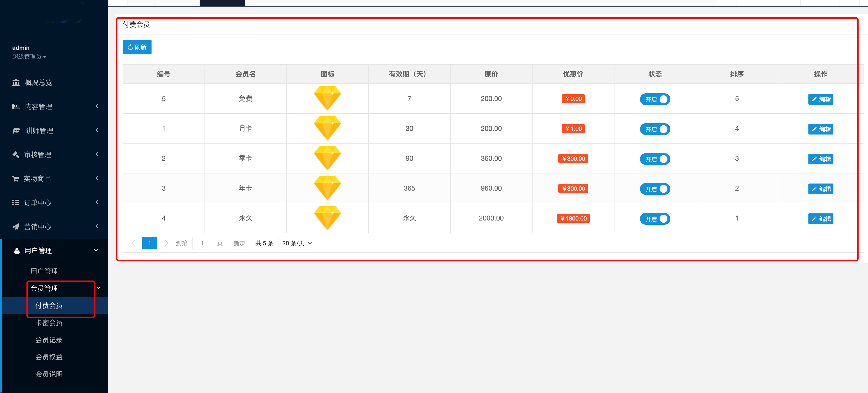Edit the 季卡 member row
868x393 pixels.
click(x=820, y=159)
